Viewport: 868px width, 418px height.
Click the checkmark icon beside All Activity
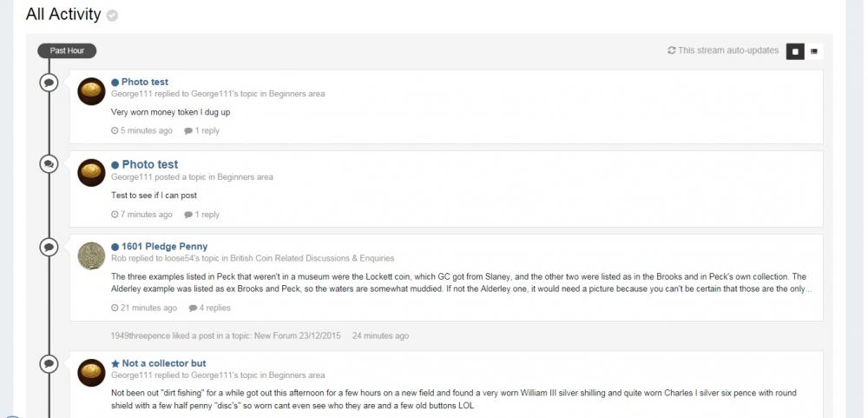112,16
